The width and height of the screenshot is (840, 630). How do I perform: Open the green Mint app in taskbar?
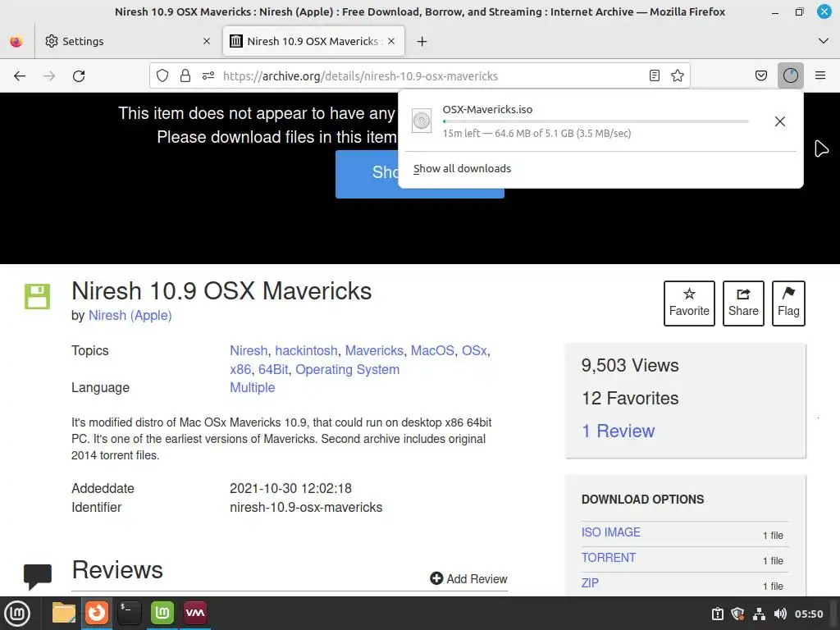pyautogui.click(x=162, y=613)
